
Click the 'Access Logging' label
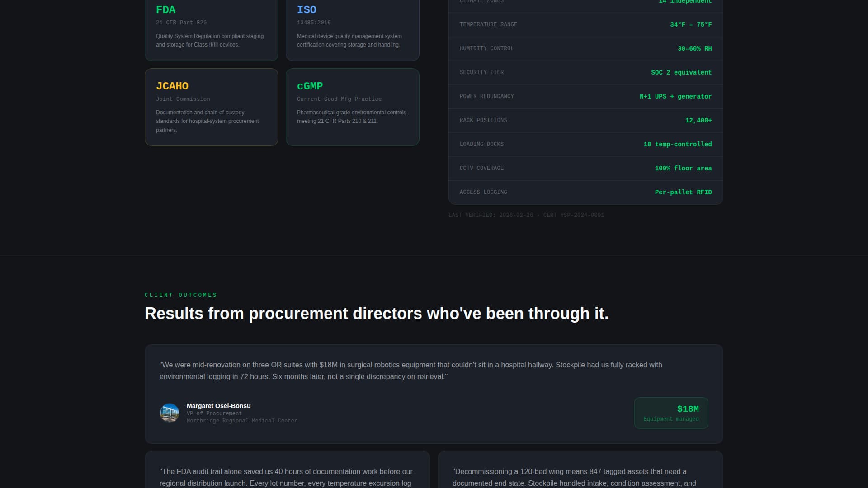tap(483, 192)
